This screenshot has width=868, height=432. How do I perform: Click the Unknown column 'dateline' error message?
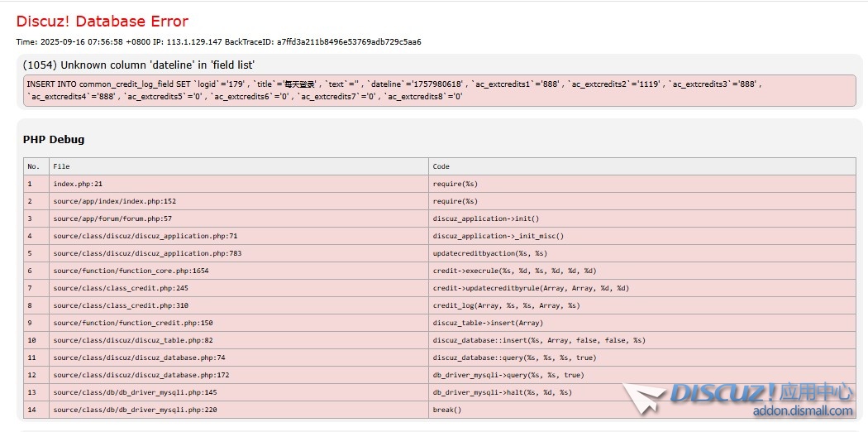click(139, 65)
